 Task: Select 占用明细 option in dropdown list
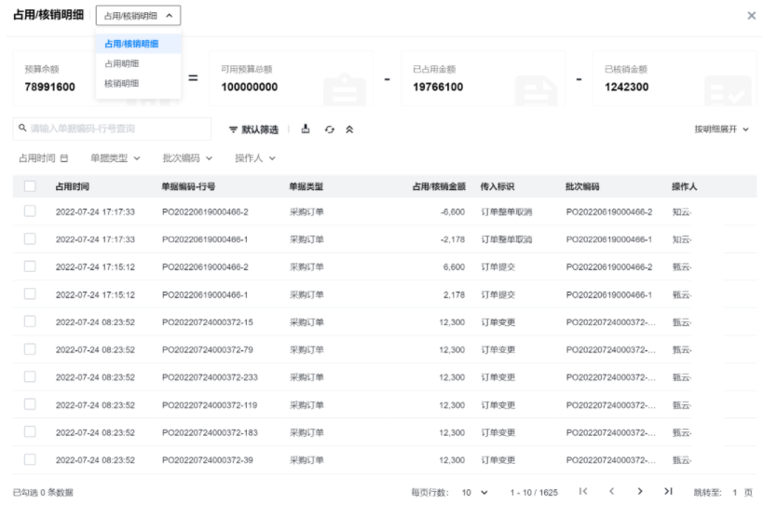[x=138, y=63]
